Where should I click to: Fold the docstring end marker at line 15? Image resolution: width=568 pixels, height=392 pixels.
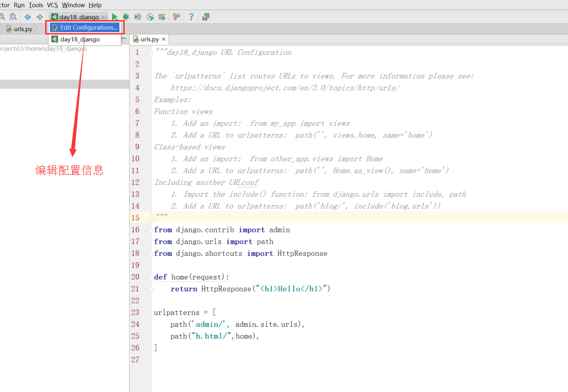click(151, 218)
